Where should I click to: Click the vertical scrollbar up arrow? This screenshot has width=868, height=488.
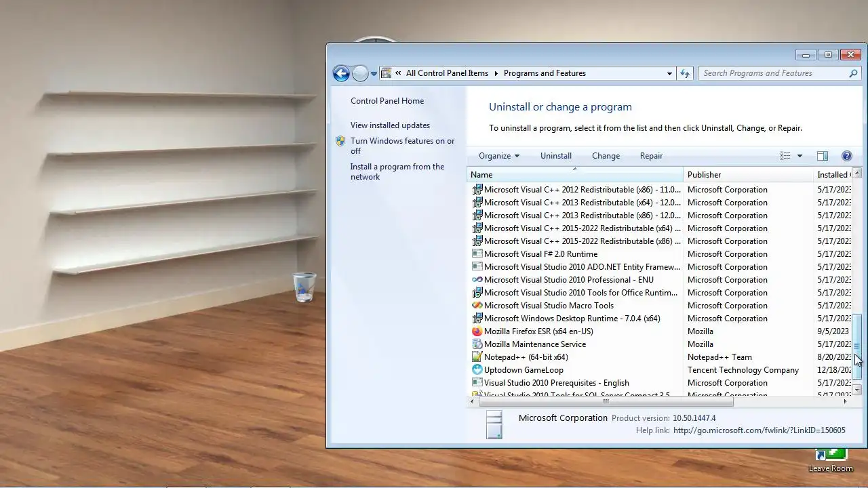coord(856,174)
